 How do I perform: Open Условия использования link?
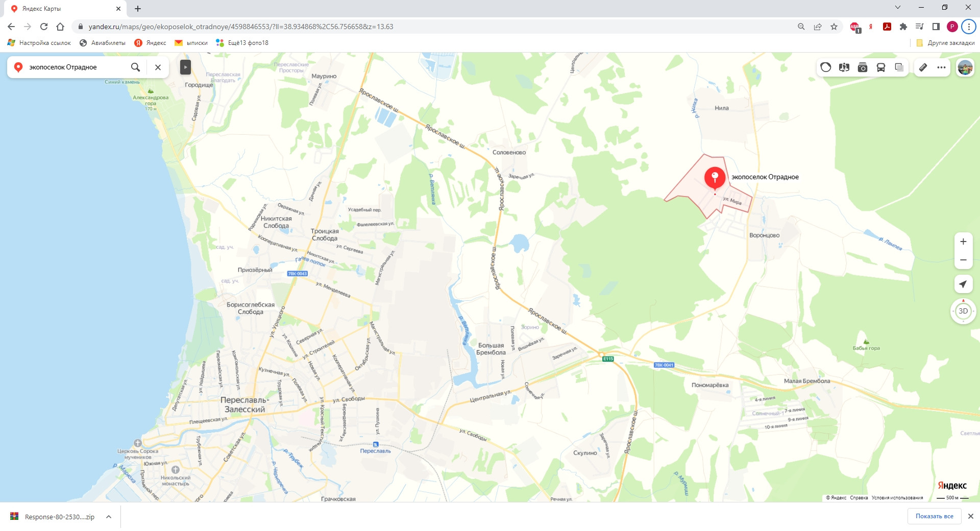[x=897, y=498]
